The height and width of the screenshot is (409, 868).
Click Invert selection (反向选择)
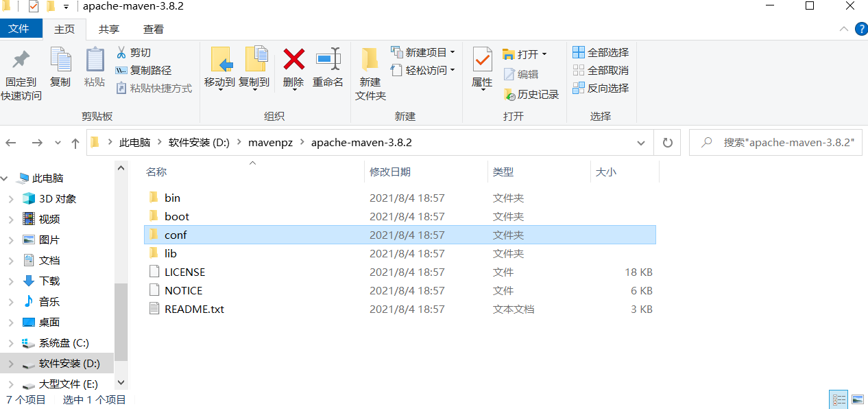[x=601, y=88]
